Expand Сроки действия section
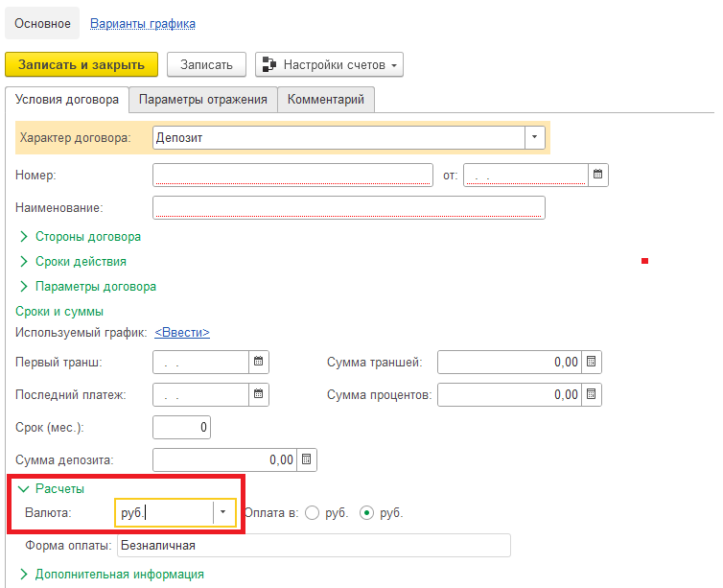This screenshot has height=588, width=723. 72,262
